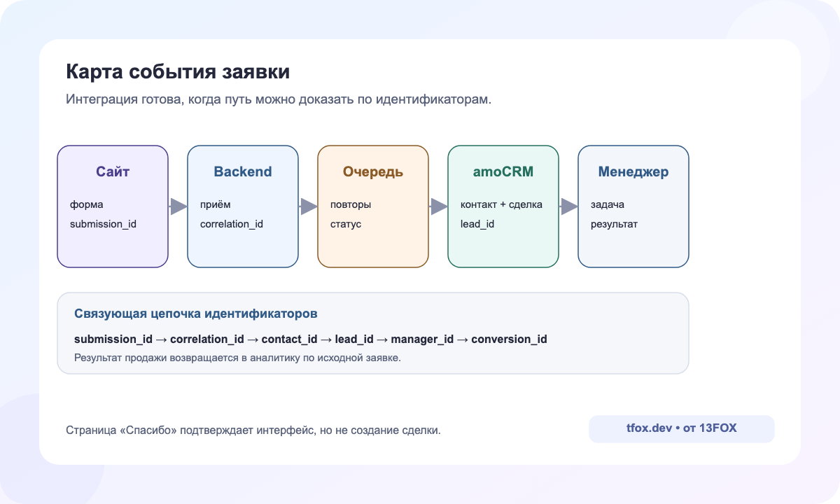840x504 pixels.
Task: Click the footer note about страница «Спасибо»
Action: coord(253,430)
